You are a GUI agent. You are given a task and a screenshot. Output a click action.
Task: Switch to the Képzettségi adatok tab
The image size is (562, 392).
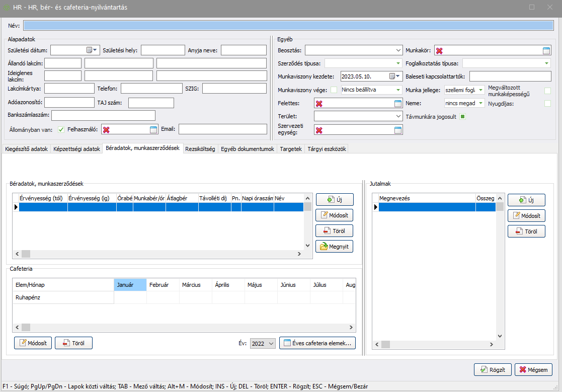[x=76, y=149]
